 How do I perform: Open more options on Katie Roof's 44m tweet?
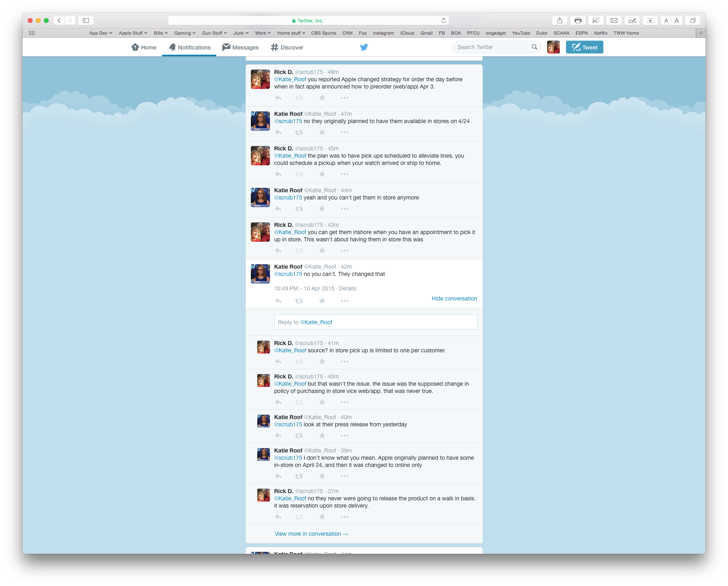[345, 209]
